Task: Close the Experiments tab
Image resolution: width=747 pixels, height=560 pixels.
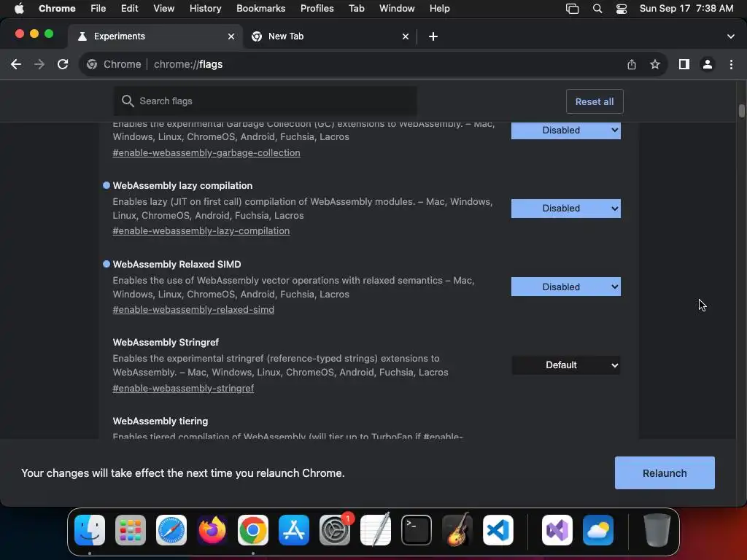Action: pyautogui.click(x=231, y=36)
